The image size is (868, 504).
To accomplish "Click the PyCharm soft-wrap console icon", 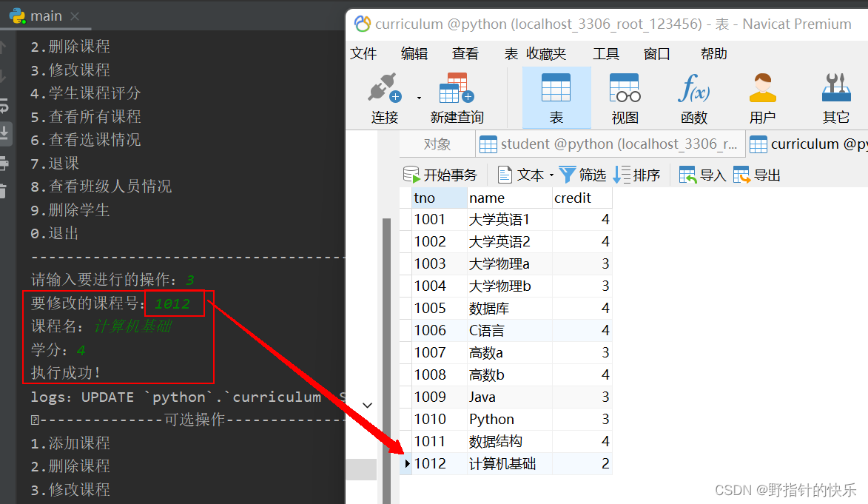I will coord(4,105).
